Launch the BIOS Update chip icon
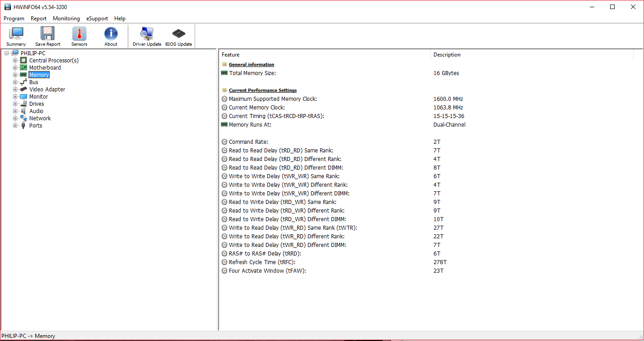 pos(178,33)
